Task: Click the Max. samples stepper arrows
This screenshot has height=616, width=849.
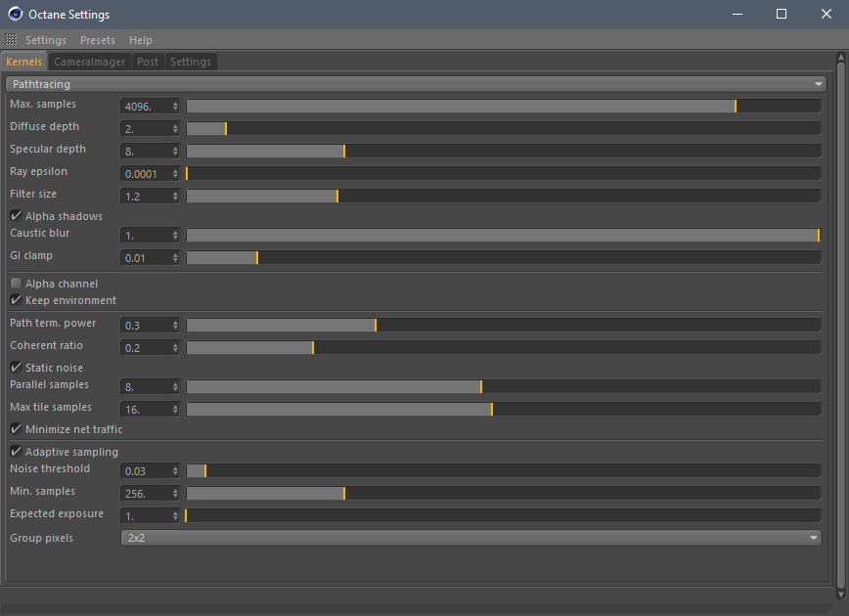Action: (175, 107)
